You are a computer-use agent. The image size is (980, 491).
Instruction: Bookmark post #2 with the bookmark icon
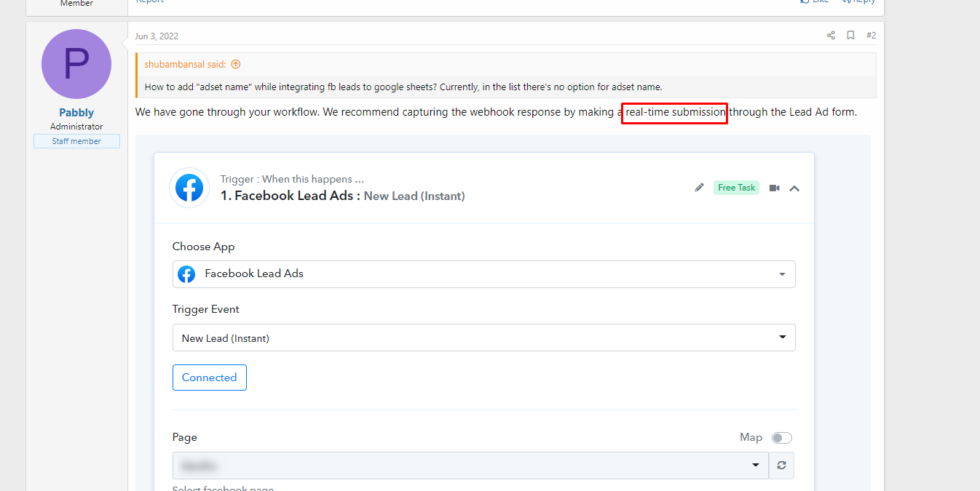(x=850, y=35)
